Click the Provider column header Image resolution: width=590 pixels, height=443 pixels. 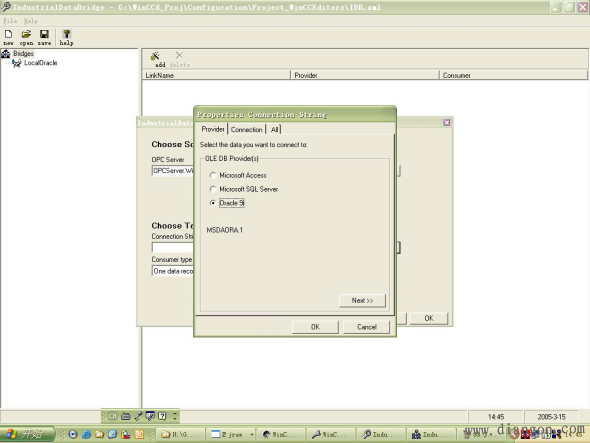[x=365, y=75]
